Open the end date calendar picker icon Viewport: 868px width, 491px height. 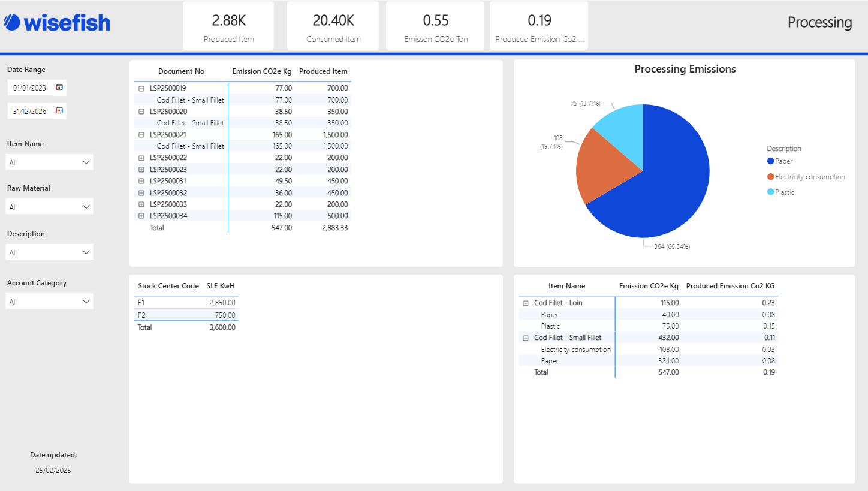click(59, 110)
